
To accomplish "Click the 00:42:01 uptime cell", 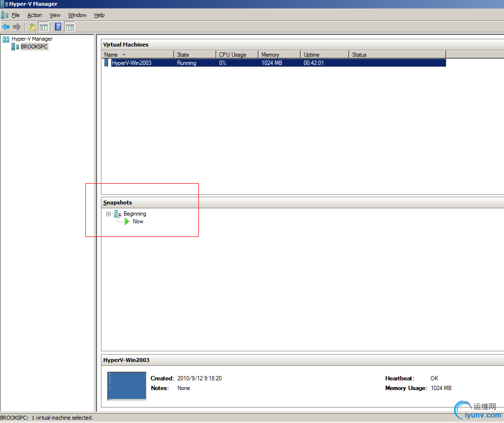I will (x=314, y=63).
